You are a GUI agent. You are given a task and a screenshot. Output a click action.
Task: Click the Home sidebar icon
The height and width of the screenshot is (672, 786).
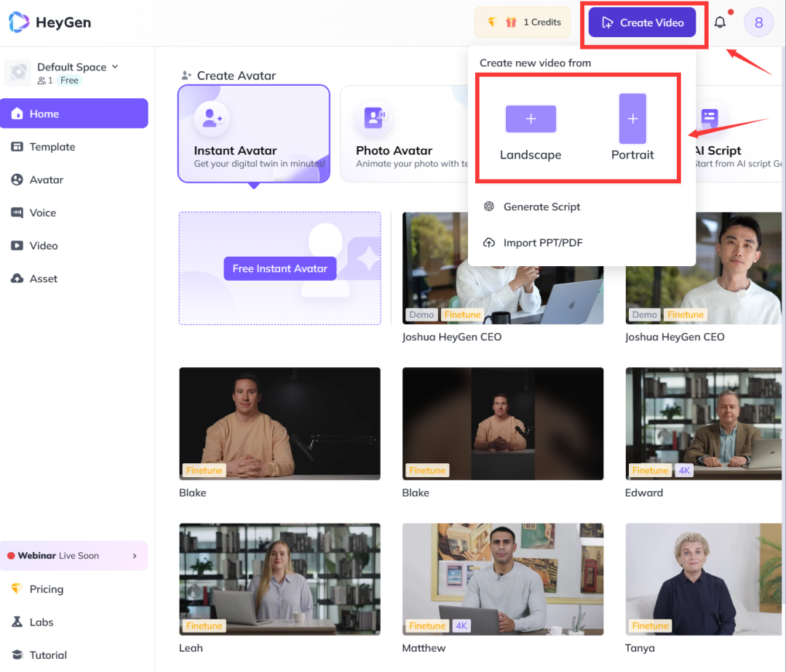[17, 113]
